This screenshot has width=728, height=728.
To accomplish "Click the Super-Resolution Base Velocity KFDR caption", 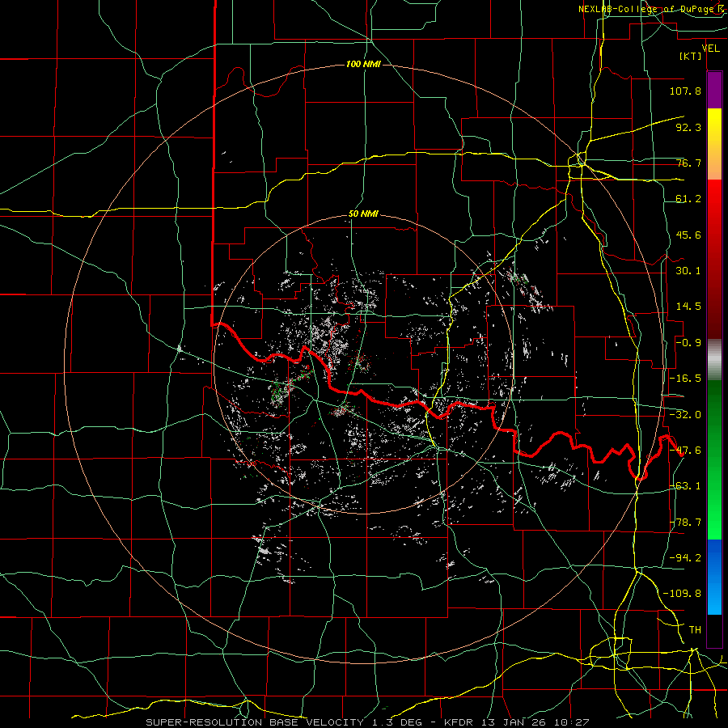I will click(367, 722).
